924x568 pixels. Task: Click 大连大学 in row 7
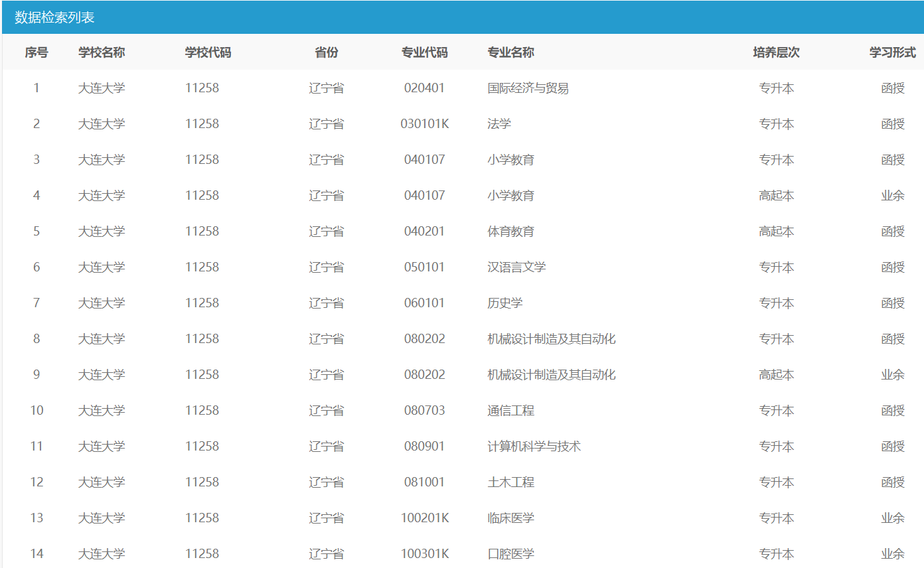coord(102,303)
